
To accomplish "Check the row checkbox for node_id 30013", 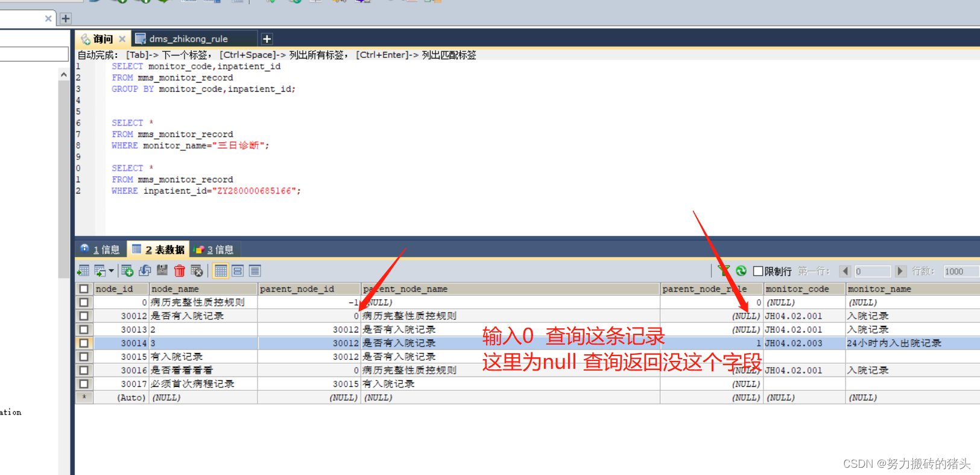I will click(84, 330).
